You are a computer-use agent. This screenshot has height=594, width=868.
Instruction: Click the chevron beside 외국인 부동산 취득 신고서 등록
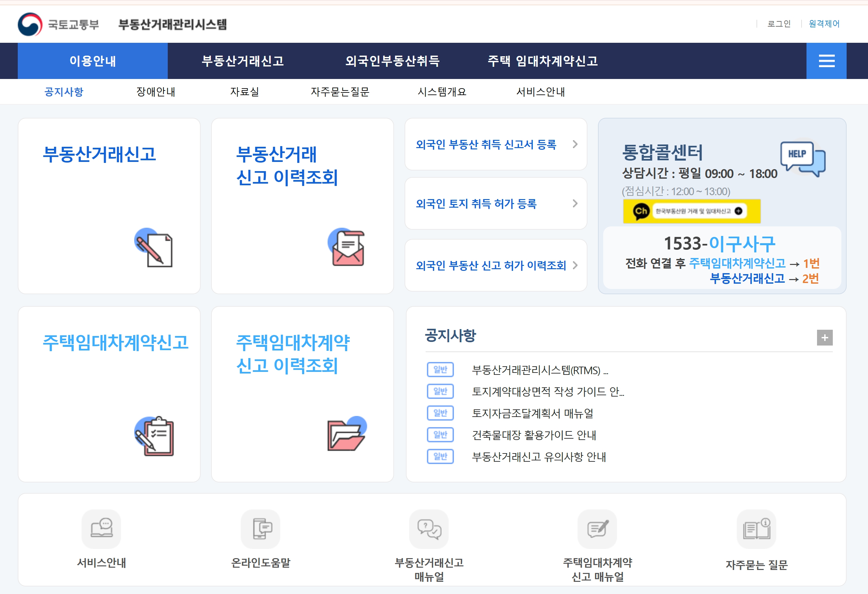pyautogui.click(x=575, y=144)
